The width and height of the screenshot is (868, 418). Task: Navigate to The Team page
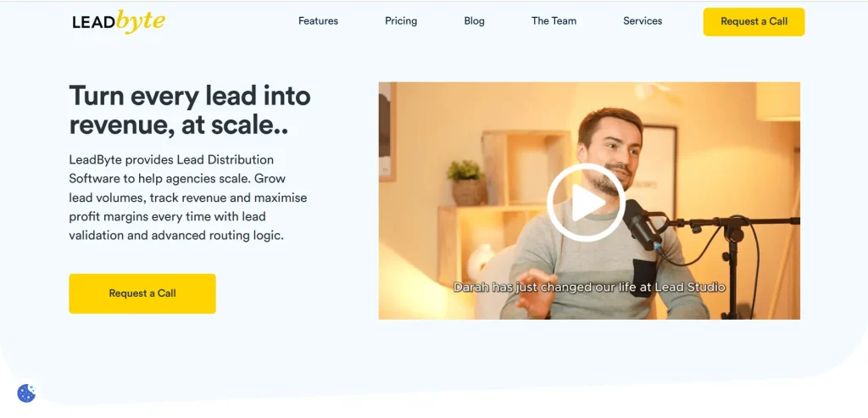click(554, 21)
